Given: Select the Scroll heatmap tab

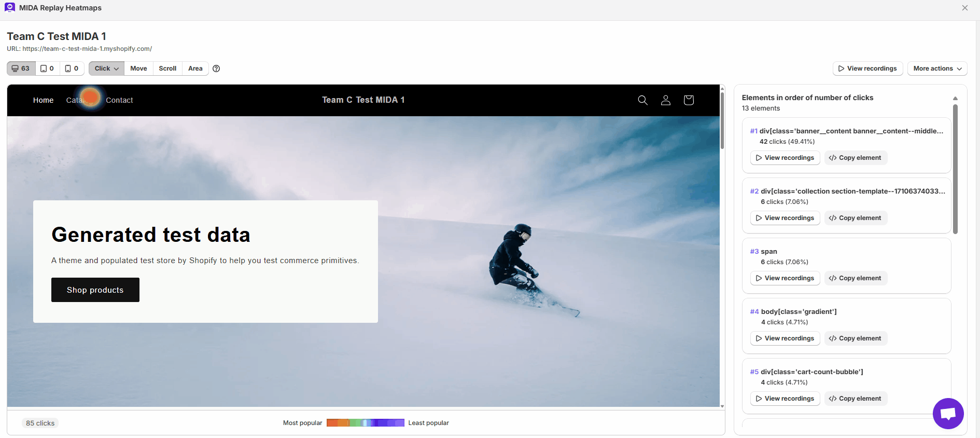Looking at the screenshot, I should pyautogui.click(x=167, y=69).
